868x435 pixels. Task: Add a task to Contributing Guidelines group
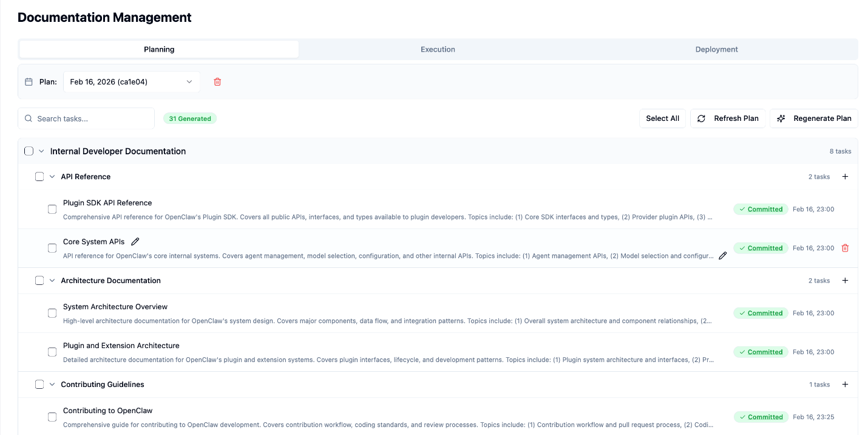[x=845, y=385]
